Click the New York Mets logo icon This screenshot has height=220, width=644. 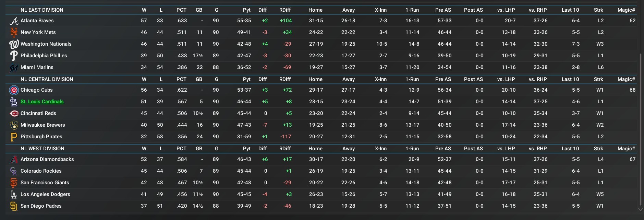[x=14, y=33]
